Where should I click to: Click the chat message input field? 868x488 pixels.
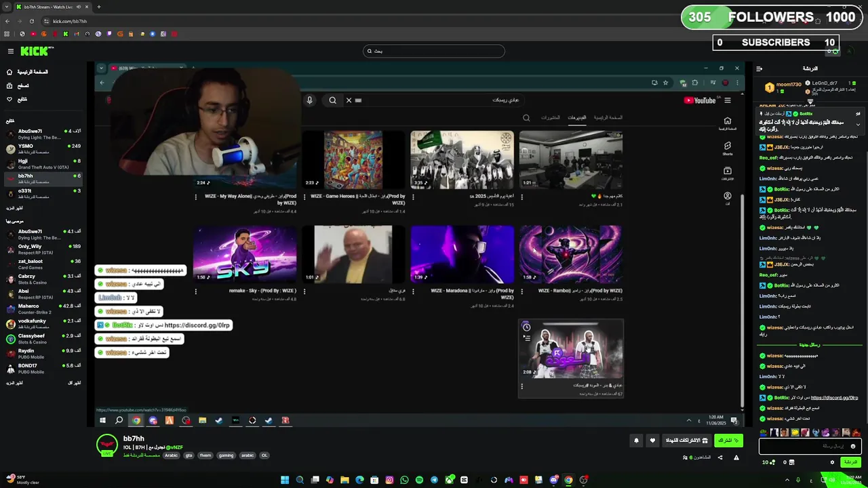point(810,446)
